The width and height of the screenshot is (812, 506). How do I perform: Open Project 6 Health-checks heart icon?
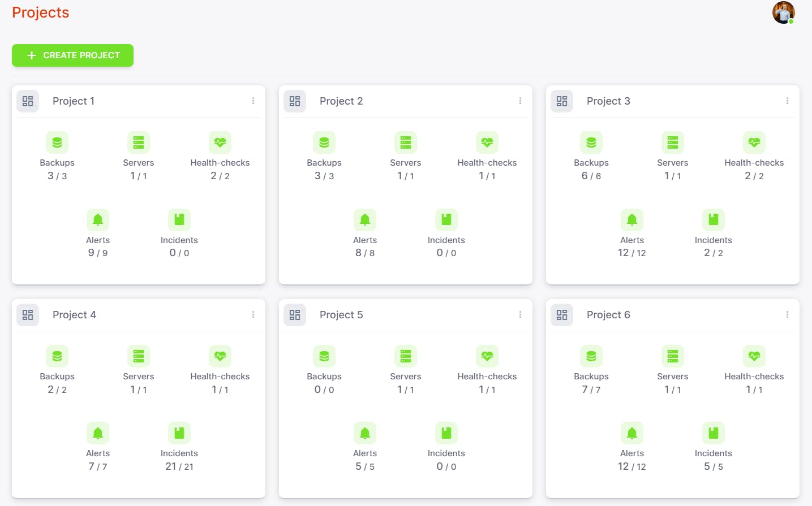click(754, 356)
